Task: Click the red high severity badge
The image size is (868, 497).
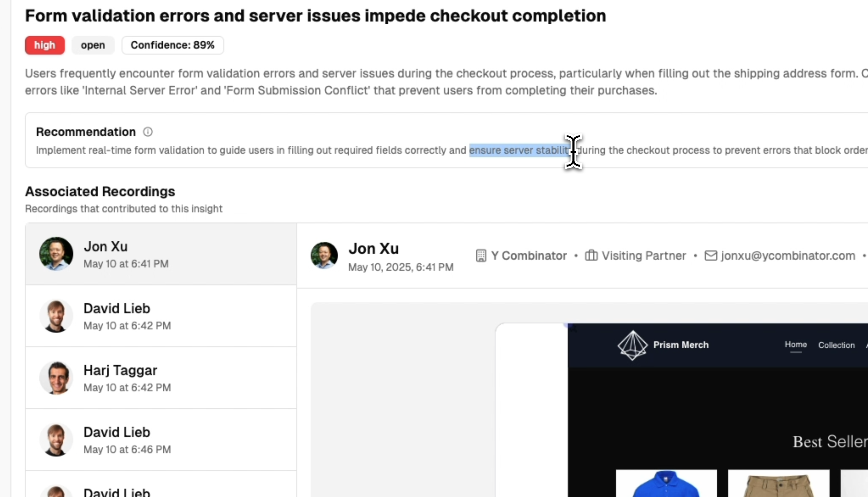Action: point(45,45)
